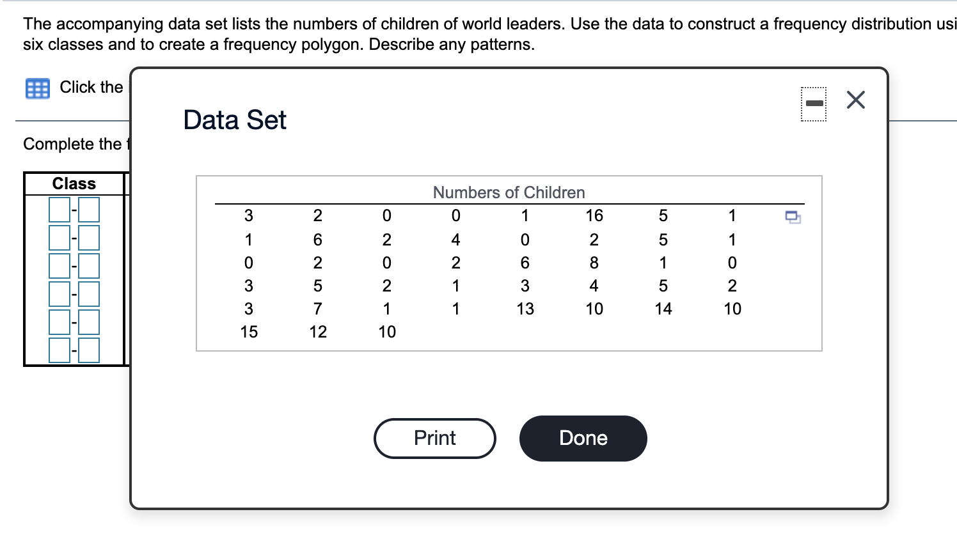The image size is (957, 560).
Task: Click sixth class upper limit input box
Action: click(x=90, y=350)
